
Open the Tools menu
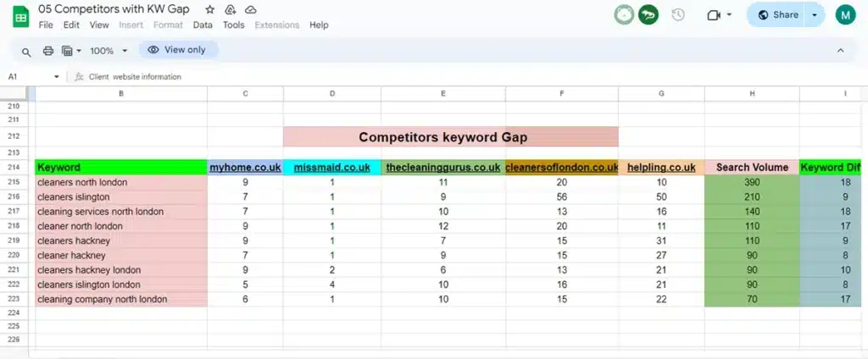tap(233, 25)
